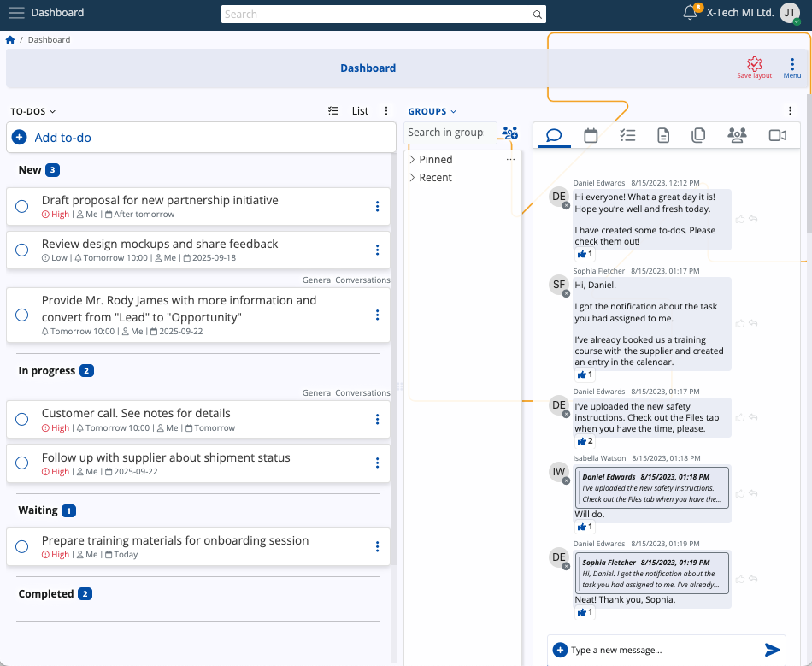Screen dimensions: 812x666
Task: Check off 'Follow up with supplier' to-do
Action: tap(21, 463)
